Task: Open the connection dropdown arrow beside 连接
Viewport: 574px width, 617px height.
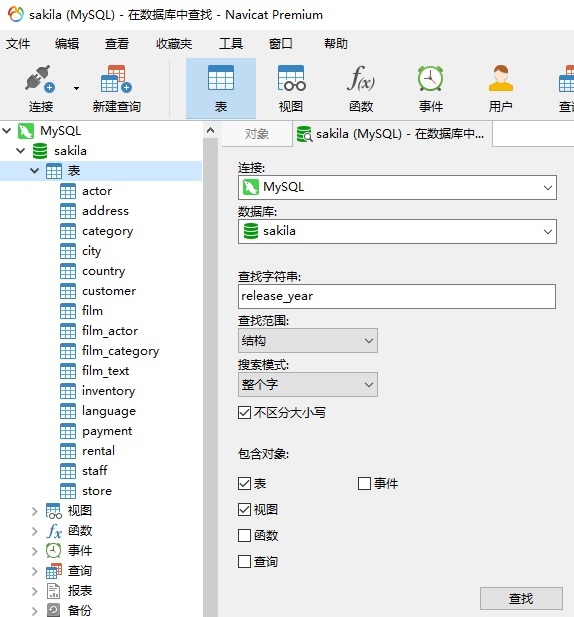Action: click(x=547, y=187)
